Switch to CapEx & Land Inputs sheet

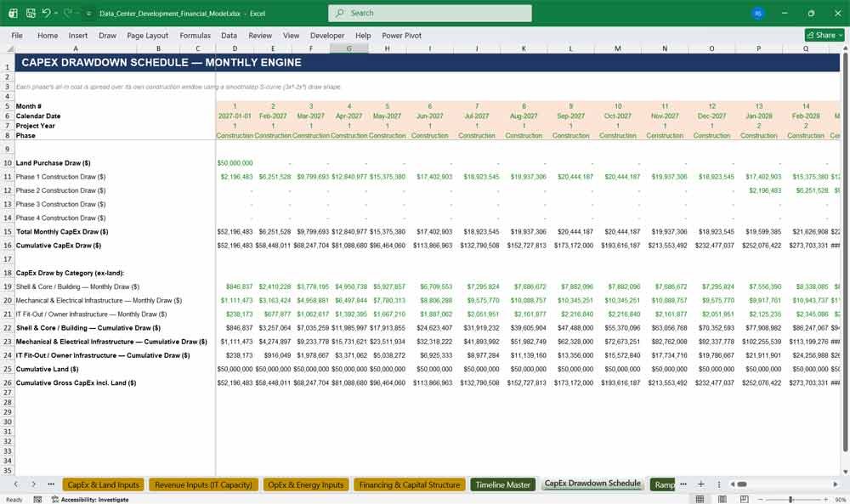(104, 484)
